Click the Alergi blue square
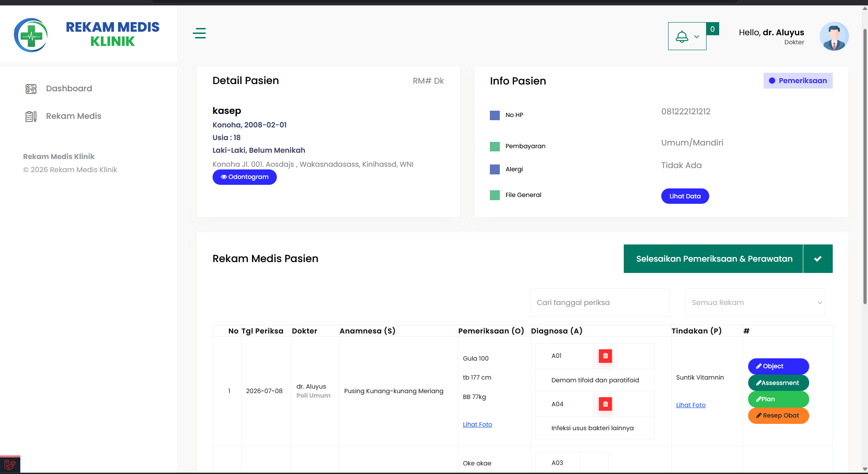This screenshot has height=474, width=868. pos(495,169)
